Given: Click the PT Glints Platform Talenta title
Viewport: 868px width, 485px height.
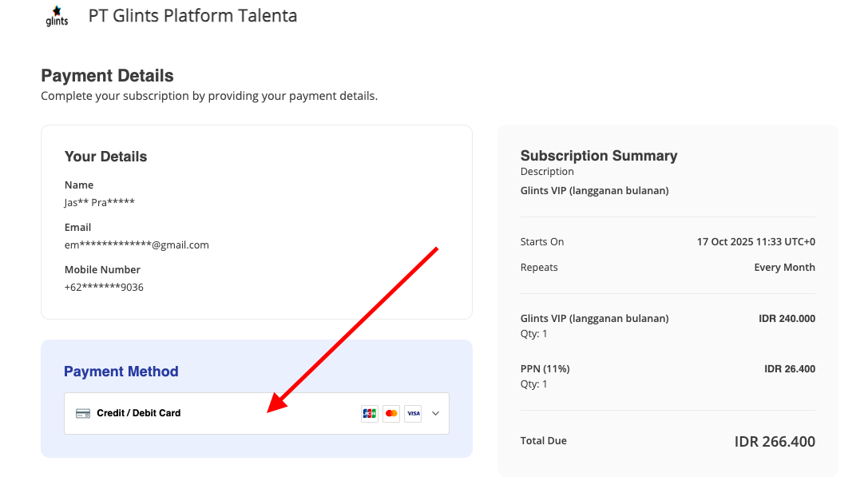Looking at the screenshot, I should point(192,15).
